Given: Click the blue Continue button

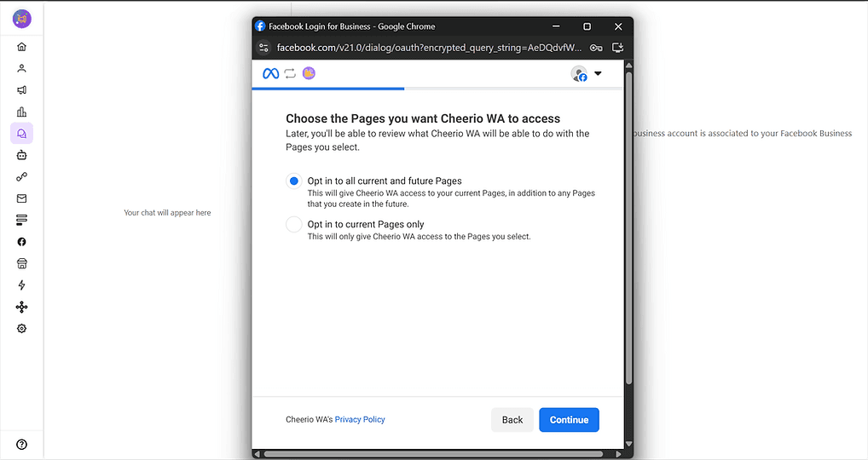Looking at the screenshot, I should pyautogui.click(x=569, y=420).
